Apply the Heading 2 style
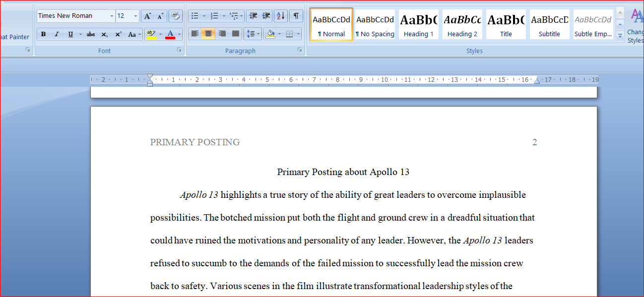 (462, 24)
